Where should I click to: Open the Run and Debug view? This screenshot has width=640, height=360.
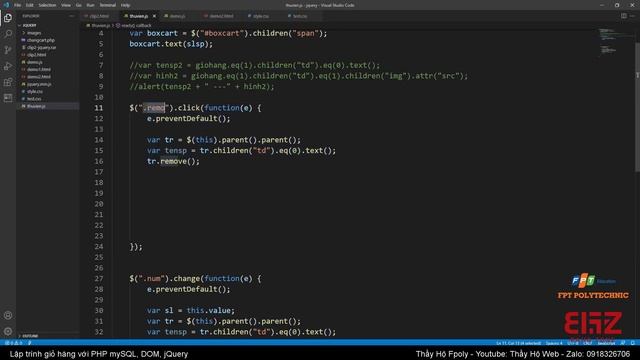tap(8, 66)
